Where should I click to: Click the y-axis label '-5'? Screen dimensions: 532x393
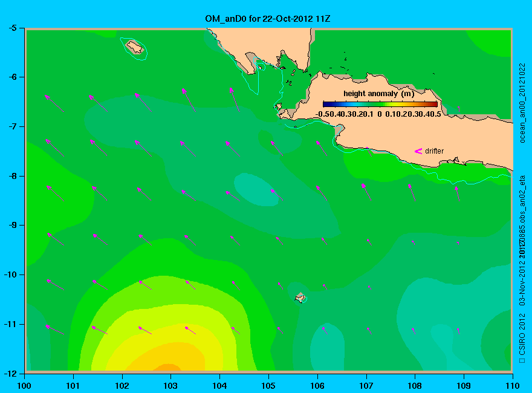click(12, 28)
